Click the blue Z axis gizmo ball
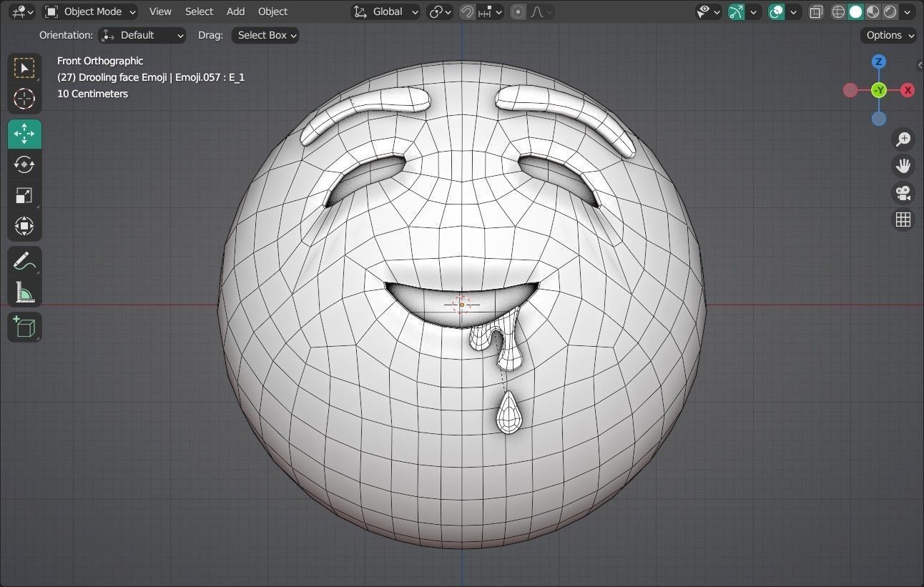This screenshot has width=924, height=587. pos(879,61)
